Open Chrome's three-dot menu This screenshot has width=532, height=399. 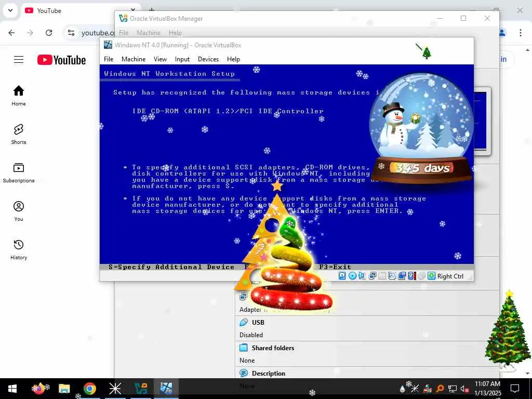point(520,33)
